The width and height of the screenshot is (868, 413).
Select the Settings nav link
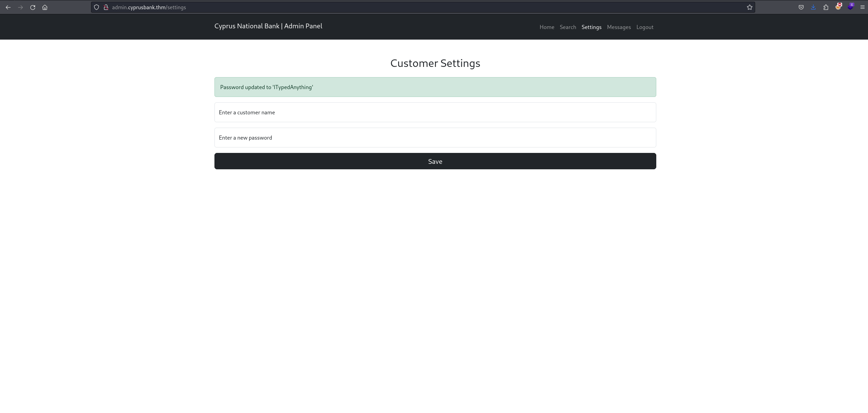pyautogui.click(x=592, y=27)
